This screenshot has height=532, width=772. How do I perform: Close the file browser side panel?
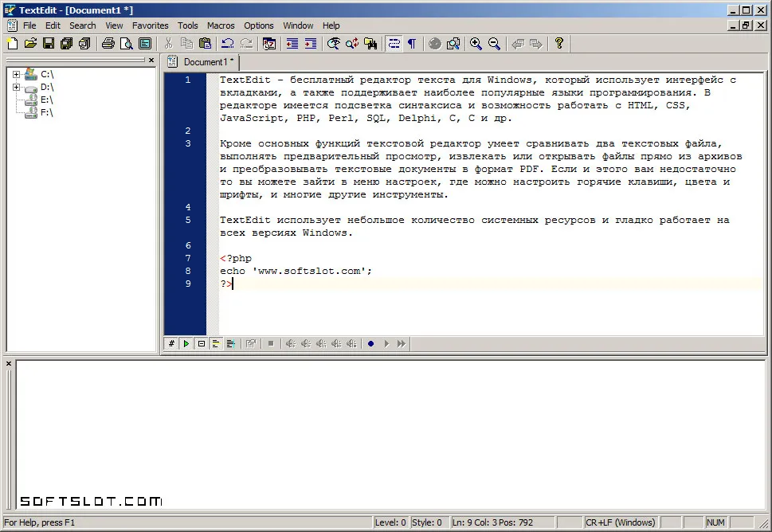coord(151,60)
